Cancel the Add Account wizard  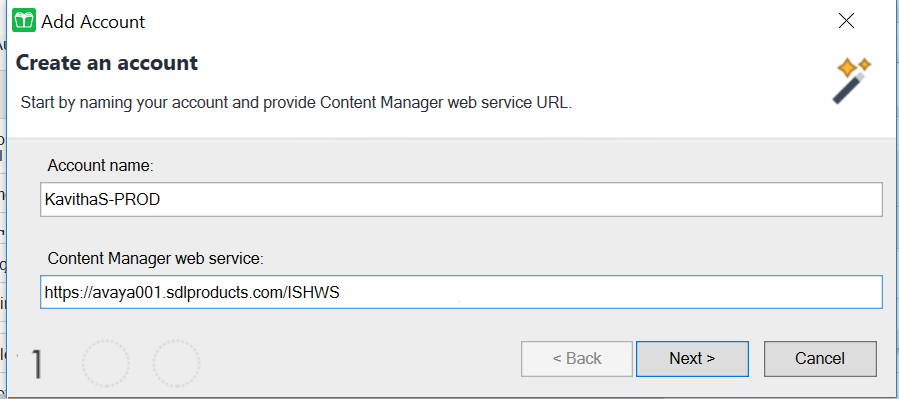[820, 359]
